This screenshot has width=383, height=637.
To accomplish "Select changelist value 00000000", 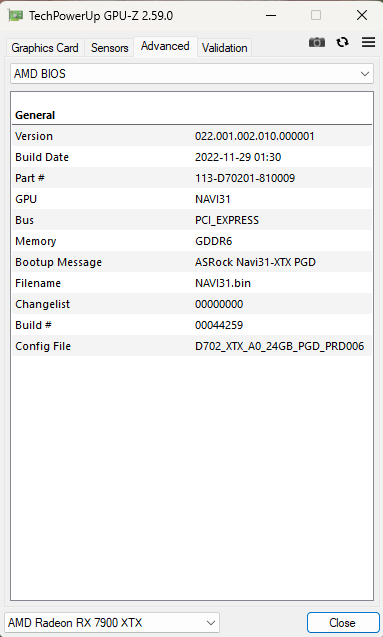I will pos(219,304).
